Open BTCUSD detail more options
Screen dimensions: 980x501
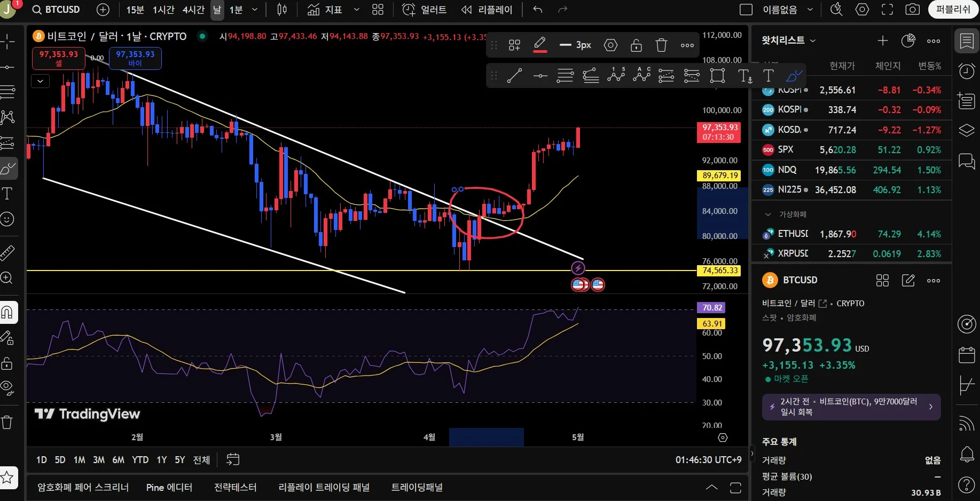click(x=934, y=280)
